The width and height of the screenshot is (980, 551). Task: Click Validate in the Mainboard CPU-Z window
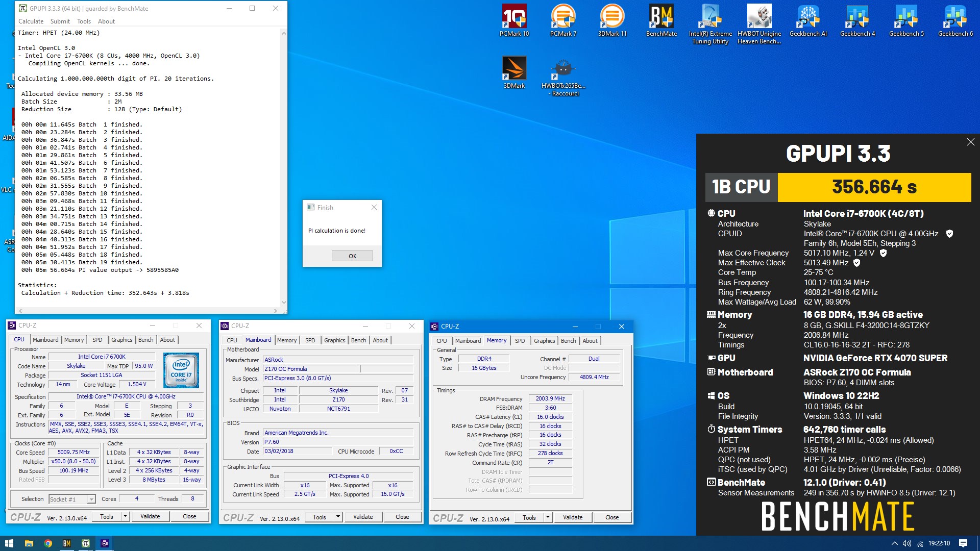click(x=363, y=517)
